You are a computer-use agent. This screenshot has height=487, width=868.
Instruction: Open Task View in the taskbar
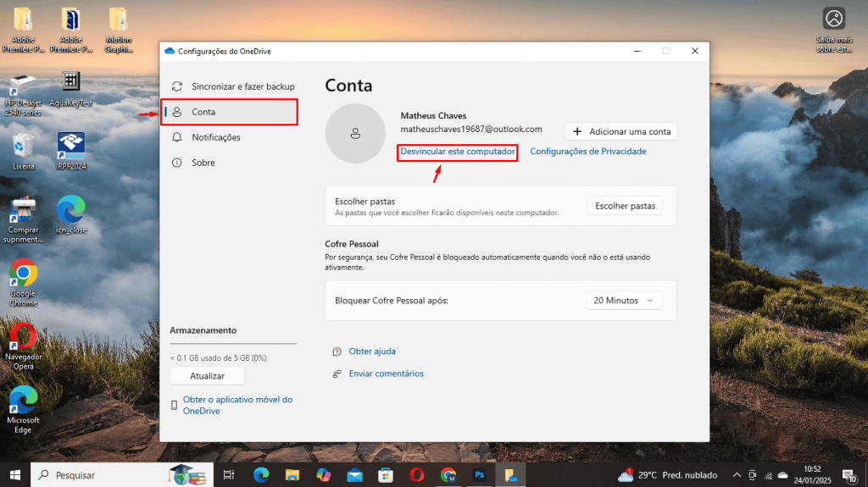pyautogui.click(x=229, y=475)
